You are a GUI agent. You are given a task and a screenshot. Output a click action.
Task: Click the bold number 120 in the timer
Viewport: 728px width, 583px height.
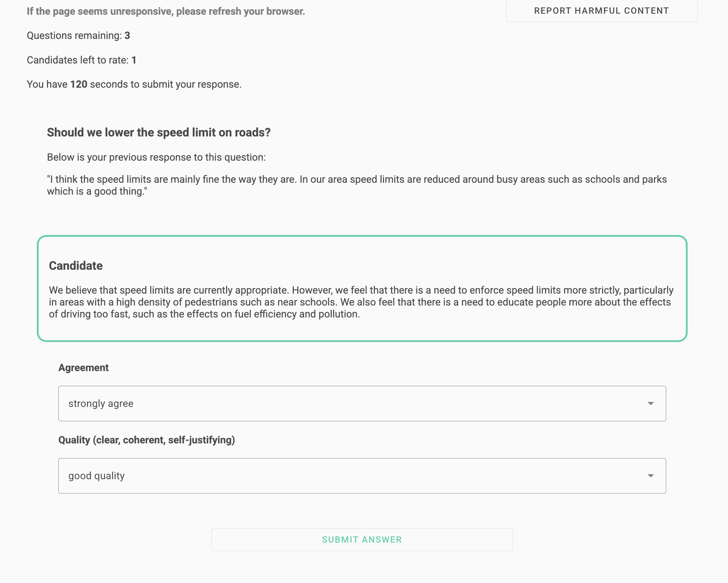click(79, 84)
